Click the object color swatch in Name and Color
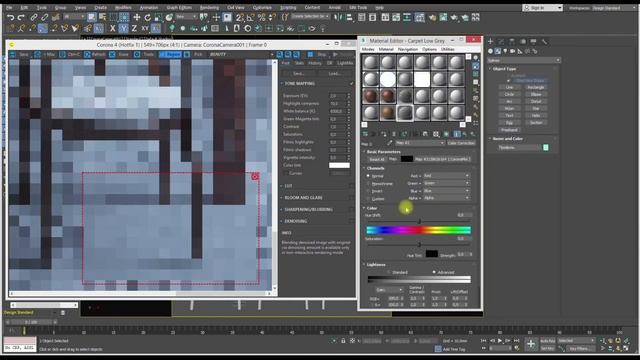 (546, 147)
